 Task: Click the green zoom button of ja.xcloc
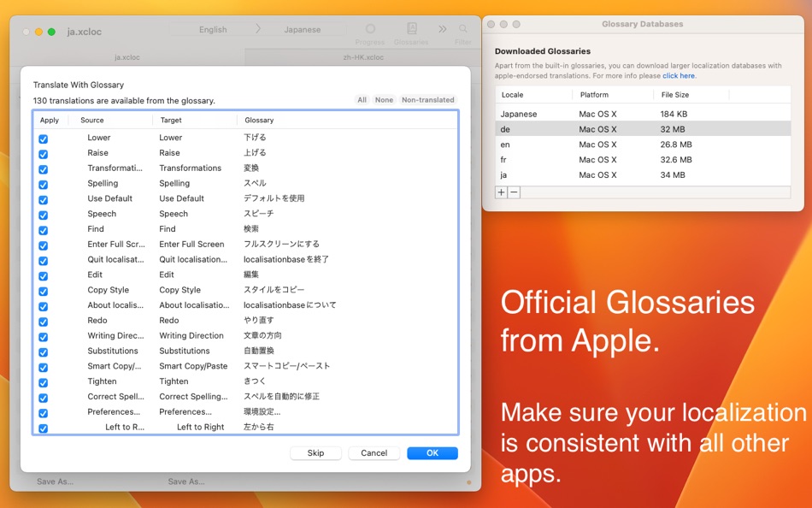tap(51, 32)
